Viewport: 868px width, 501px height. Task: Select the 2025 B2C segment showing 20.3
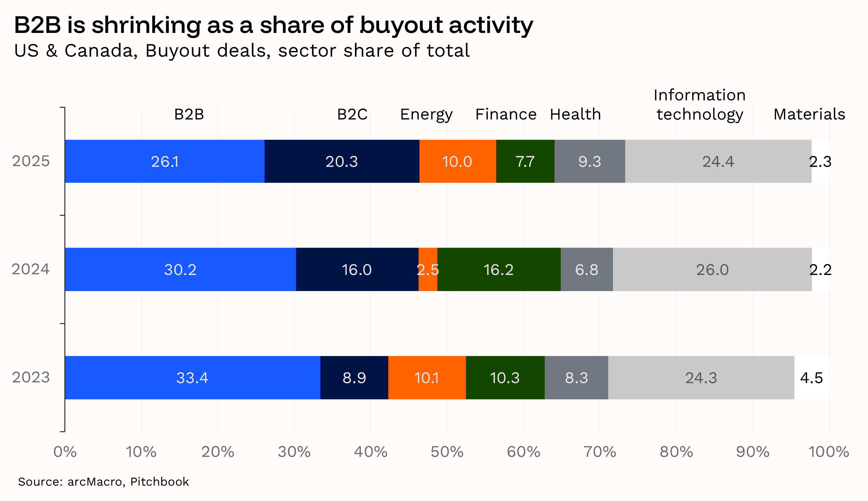342,161
